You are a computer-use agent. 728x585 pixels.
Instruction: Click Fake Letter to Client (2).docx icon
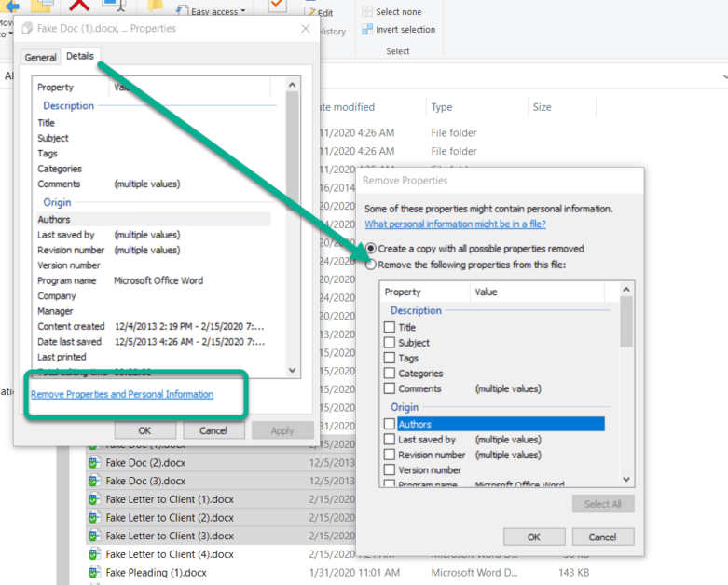click(94, 518)
